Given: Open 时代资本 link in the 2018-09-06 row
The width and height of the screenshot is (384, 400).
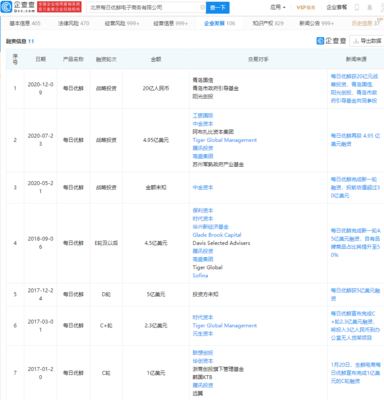Looking at the screenshot, I should pos(203,218).
